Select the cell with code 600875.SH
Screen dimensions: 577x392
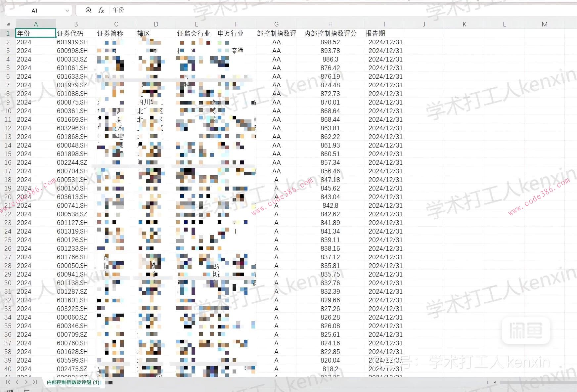click(x=76, y=102)
